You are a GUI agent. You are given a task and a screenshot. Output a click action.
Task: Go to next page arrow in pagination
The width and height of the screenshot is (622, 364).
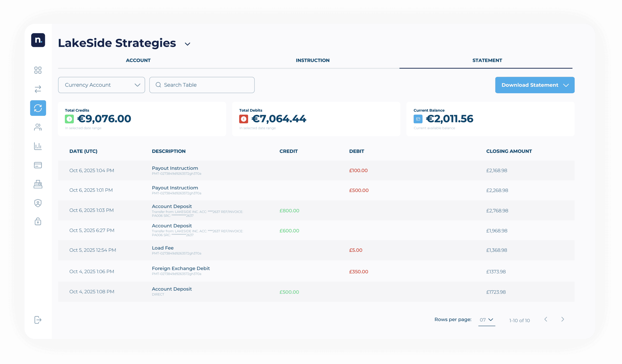(562, 319)
